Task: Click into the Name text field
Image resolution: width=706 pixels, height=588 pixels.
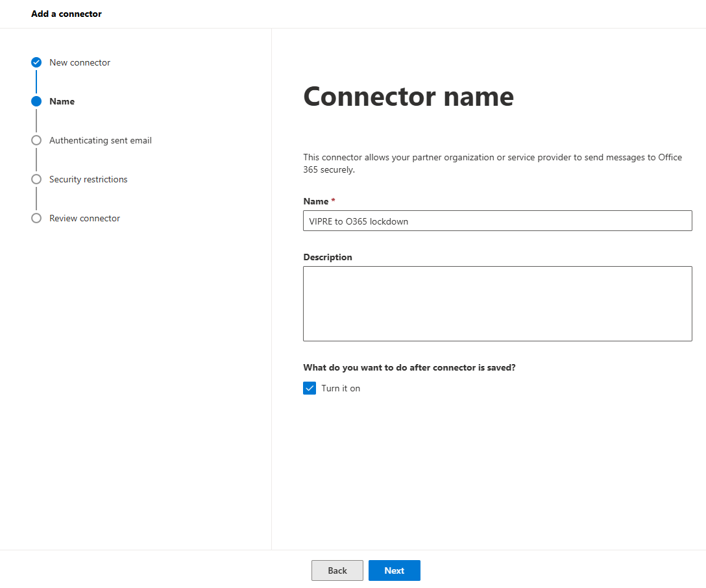Action: coord(497,221)
